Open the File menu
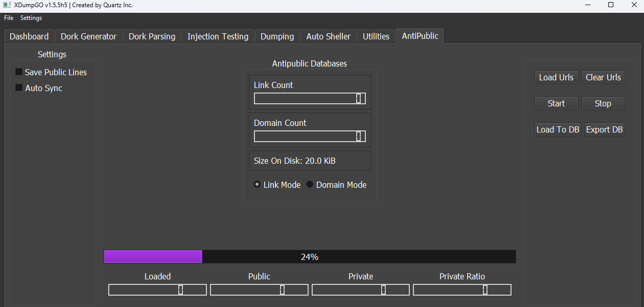The width and height of the screenshot is (644, 307). click(9, 18)
